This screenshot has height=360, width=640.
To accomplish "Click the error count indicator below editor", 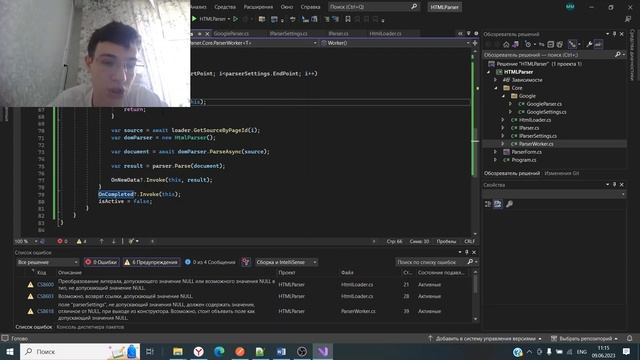I will (x=62, y=241).
